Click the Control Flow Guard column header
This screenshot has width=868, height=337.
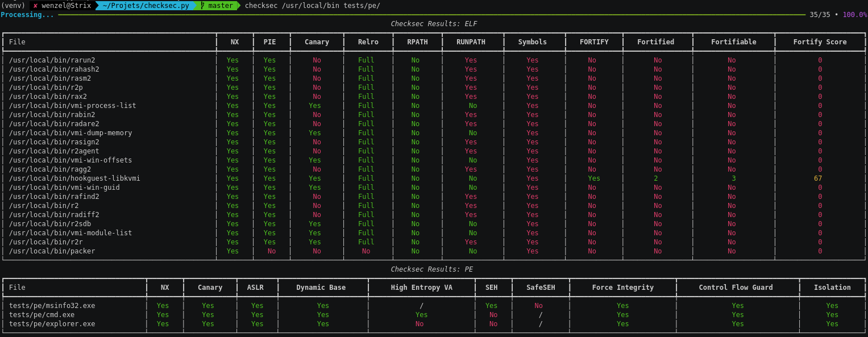click(x=736, y=288)
